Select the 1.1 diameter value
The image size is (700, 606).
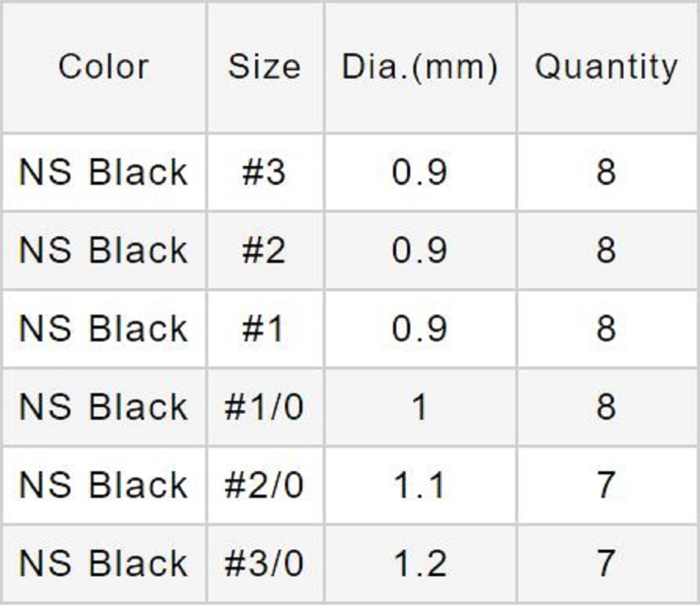click(x=420, y=485)
